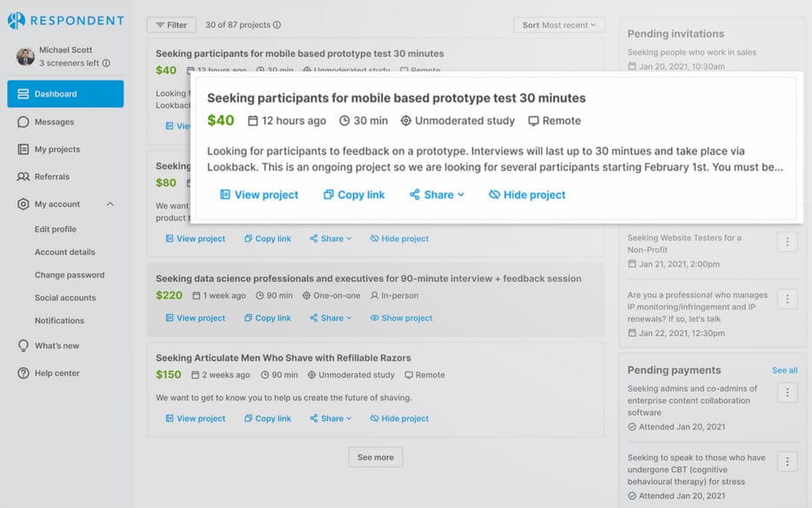Open Messages in the sidebar
This screenshot has height=508, width=812.
click(x=54, y=122)
